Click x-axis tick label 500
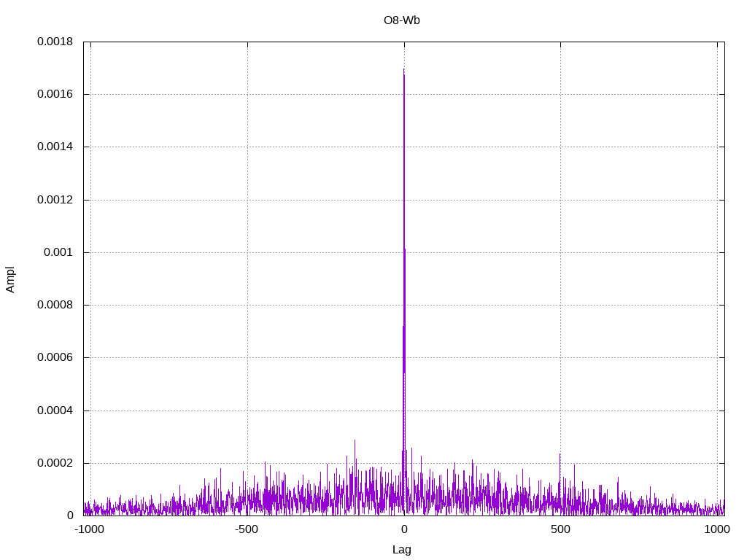This screenshot has width=747, height=560. 560,529
